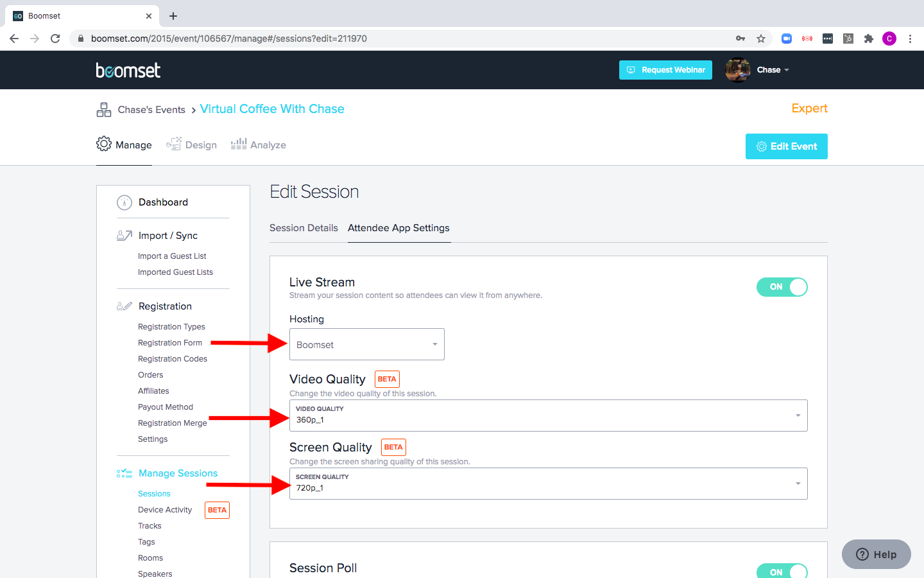Expand the Chase user menu
This screenshot has height=578, width=924.
tap(773, 70)
